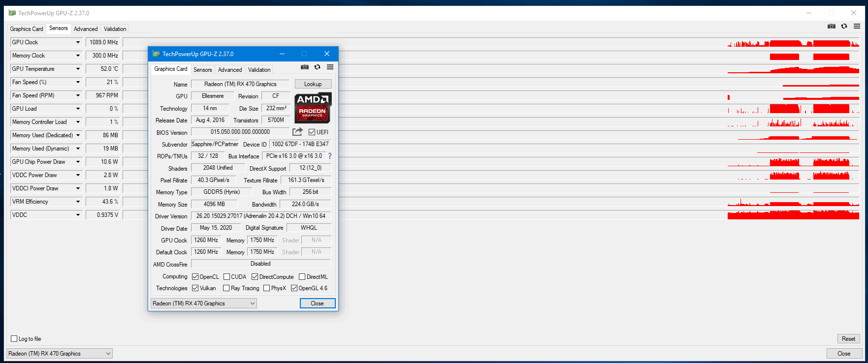Click the GPU Temperature history graph

click(x=491, y=69)
